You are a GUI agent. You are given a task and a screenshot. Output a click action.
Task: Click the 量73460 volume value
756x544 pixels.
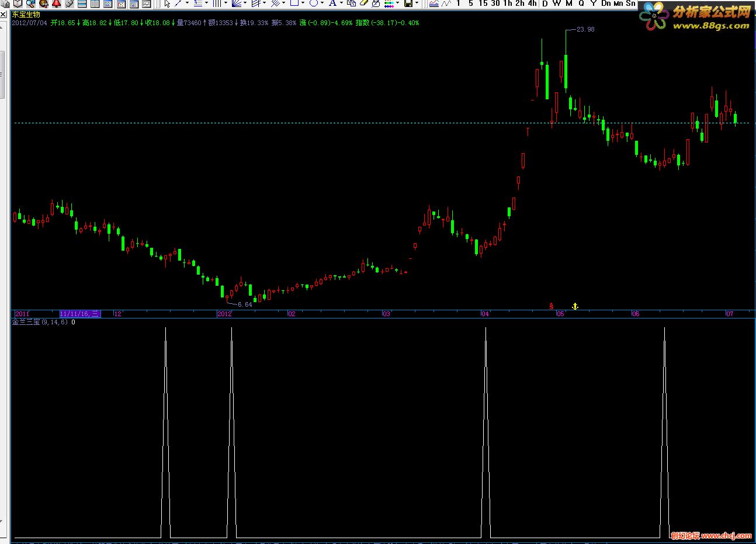click(x=189, y=23)
